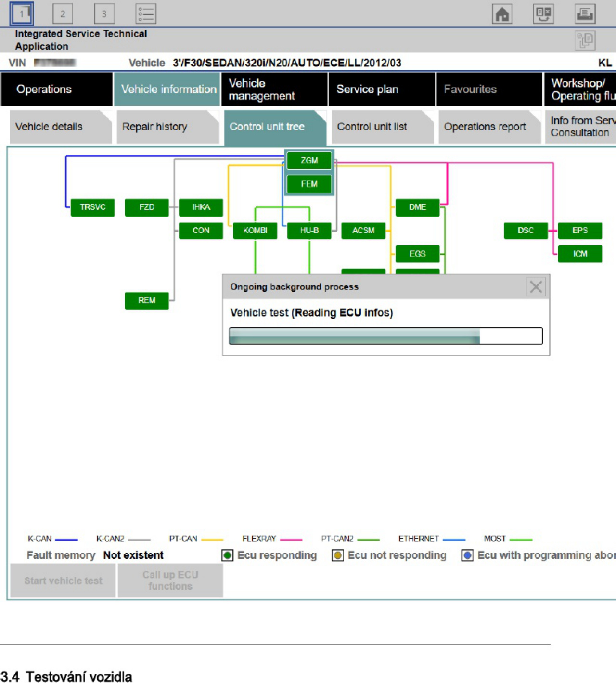Select the DSC control unit
Image resolution: width=616 pixels, height=683 pixels.
pyautogui.click(x=526, y=231)
